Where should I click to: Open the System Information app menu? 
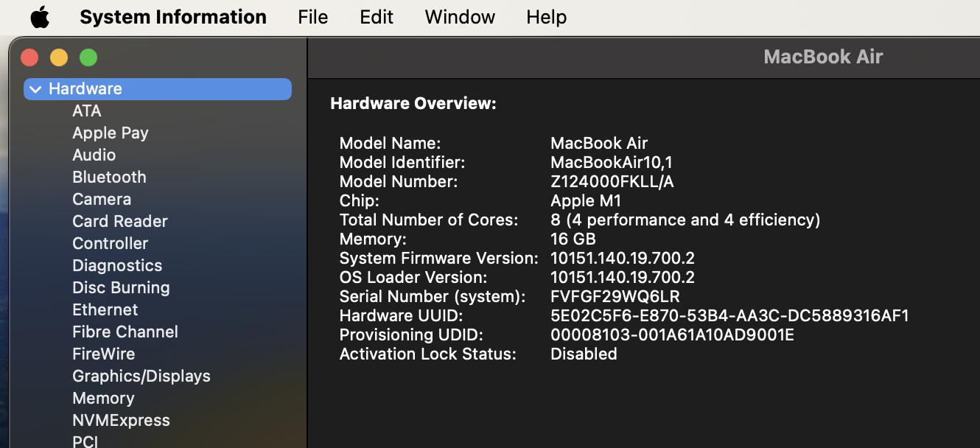[x=173, y=17]
